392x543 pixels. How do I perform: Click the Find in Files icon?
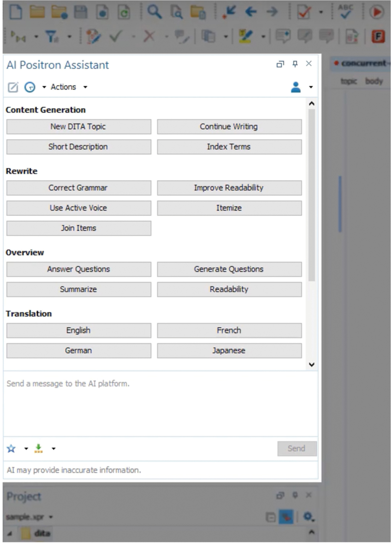177,12
